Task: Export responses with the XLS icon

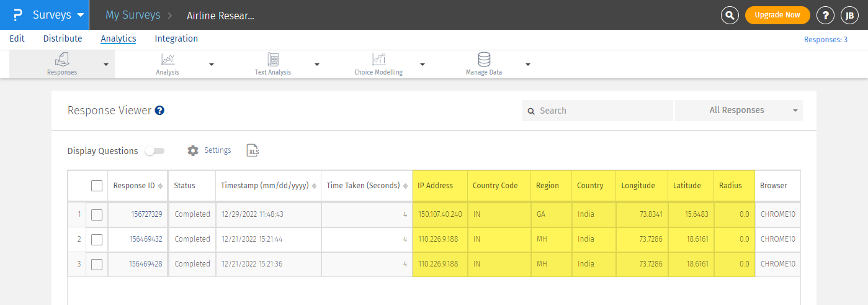Action: point(253,150)
